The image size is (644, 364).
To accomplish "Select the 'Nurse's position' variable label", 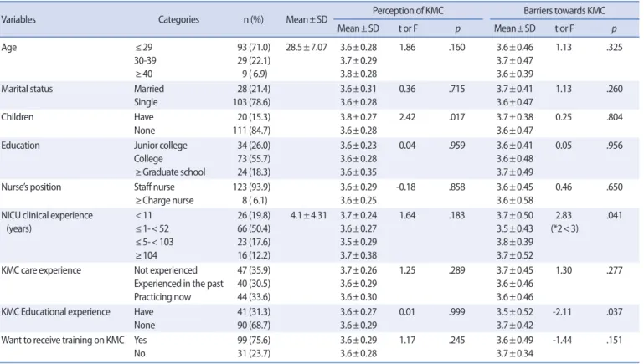I will tap(31, 187).
